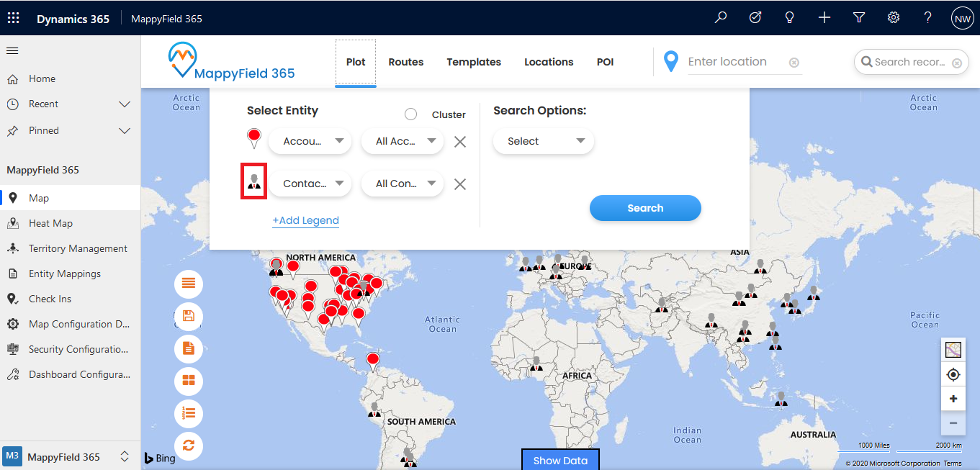
Task: Click the Bing logo on the map
Action: 160,458
